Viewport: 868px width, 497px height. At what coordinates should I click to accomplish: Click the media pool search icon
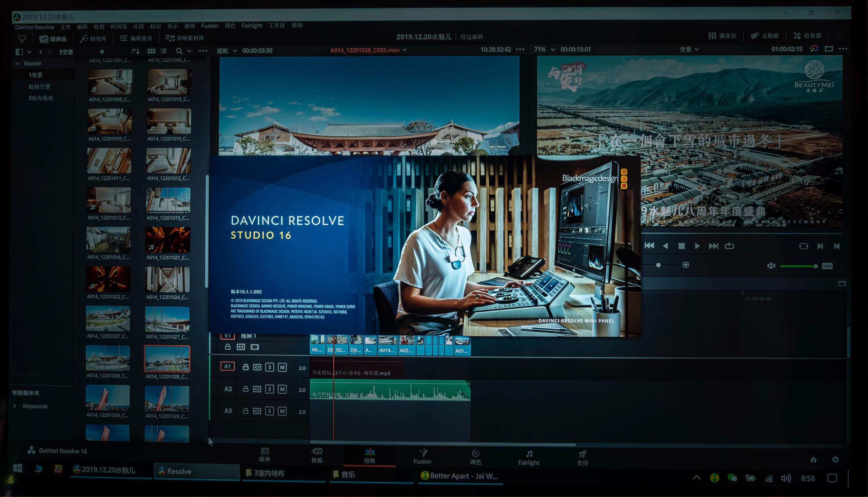179,51
